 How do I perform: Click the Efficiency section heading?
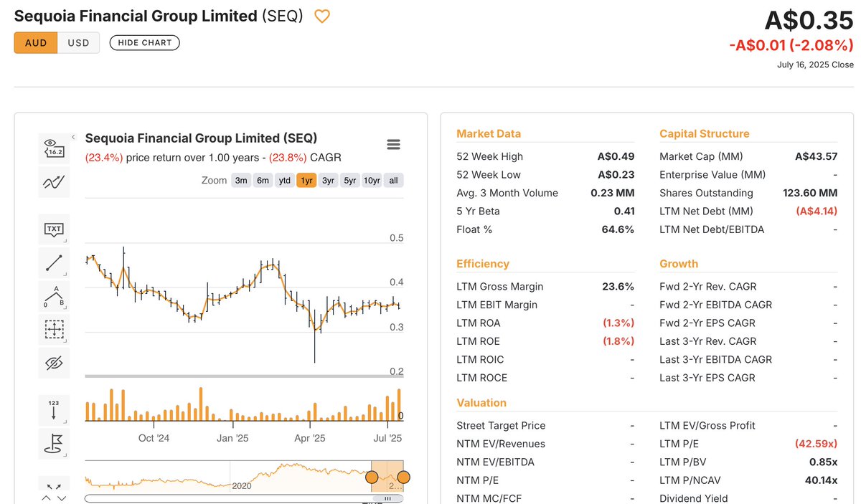[x=483, y=264]
